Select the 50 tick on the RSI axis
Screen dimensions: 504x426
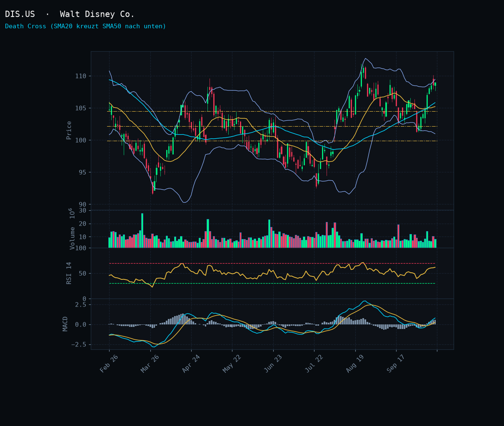point(82,274)
